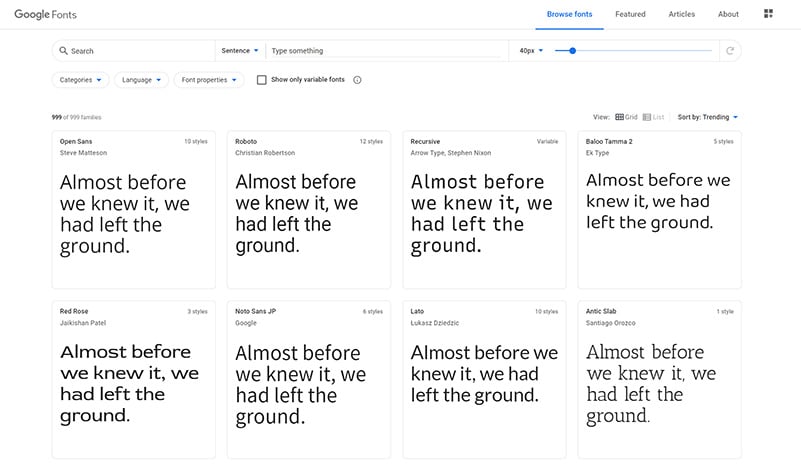Open the About tab

pos(728,14)
